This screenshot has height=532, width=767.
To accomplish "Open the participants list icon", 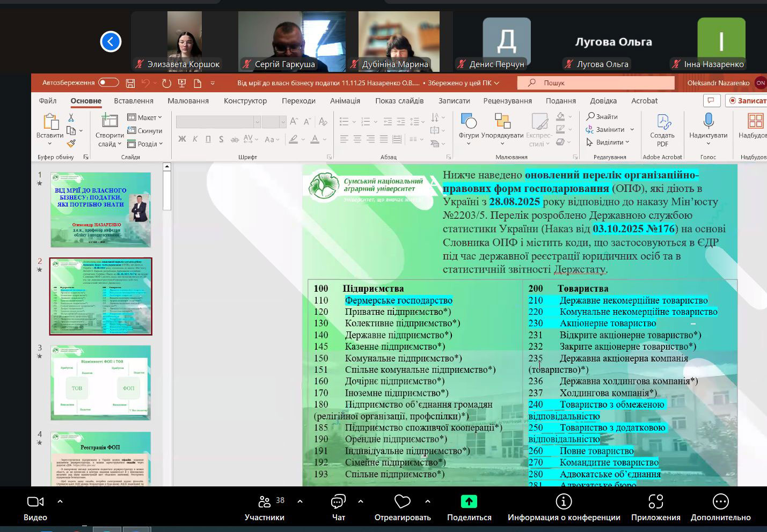I will [265, 501].
